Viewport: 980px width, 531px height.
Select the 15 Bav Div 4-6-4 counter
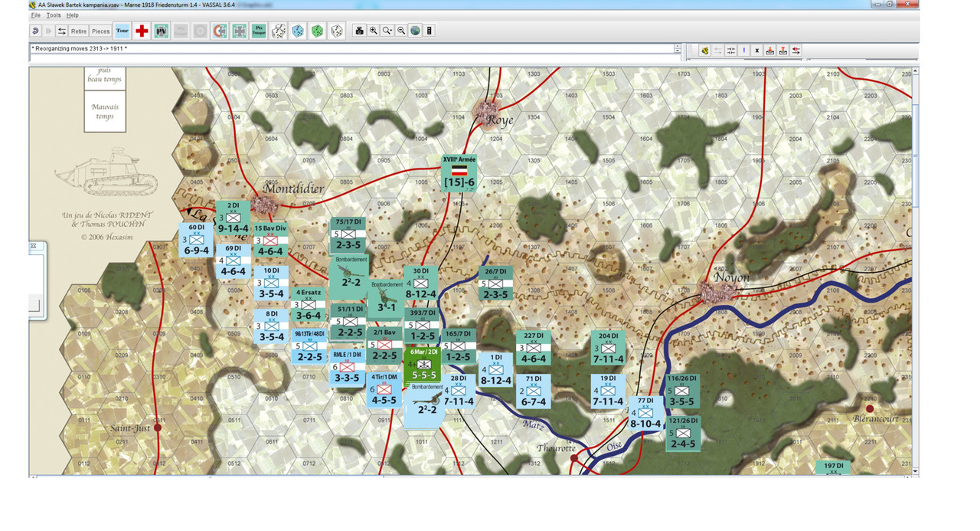tap(271, 240)
